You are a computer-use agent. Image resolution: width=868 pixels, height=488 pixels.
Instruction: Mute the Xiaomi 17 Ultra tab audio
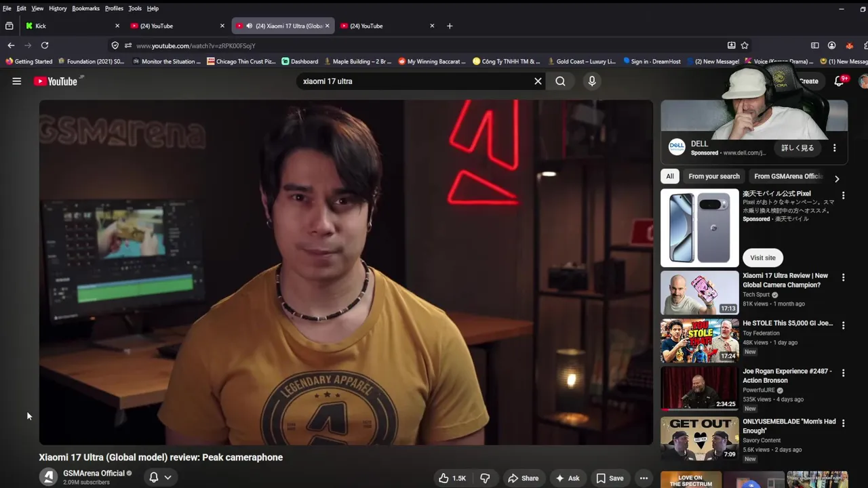pos(249,26)
